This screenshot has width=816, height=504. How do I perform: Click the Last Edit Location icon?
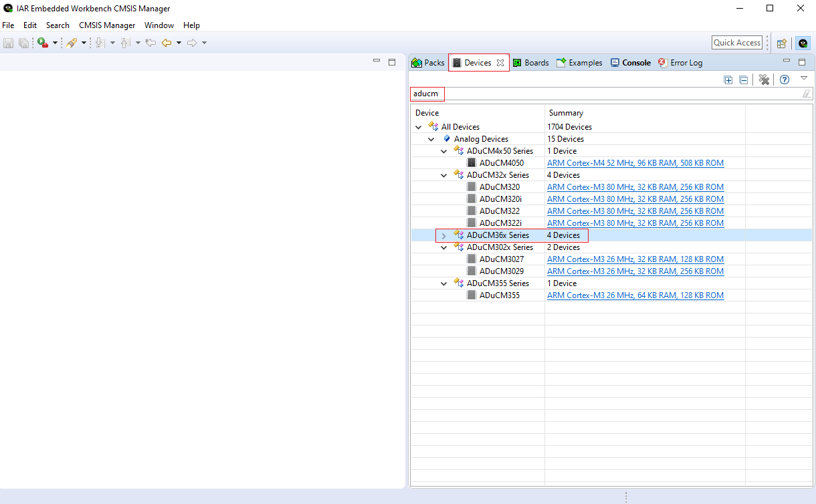click(x=150, y=43)
